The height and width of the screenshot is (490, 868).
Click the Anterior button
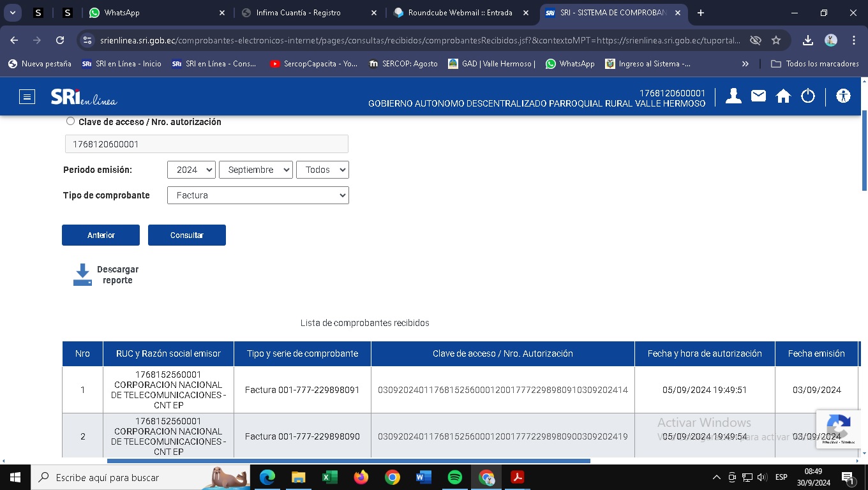click(101, 235)
